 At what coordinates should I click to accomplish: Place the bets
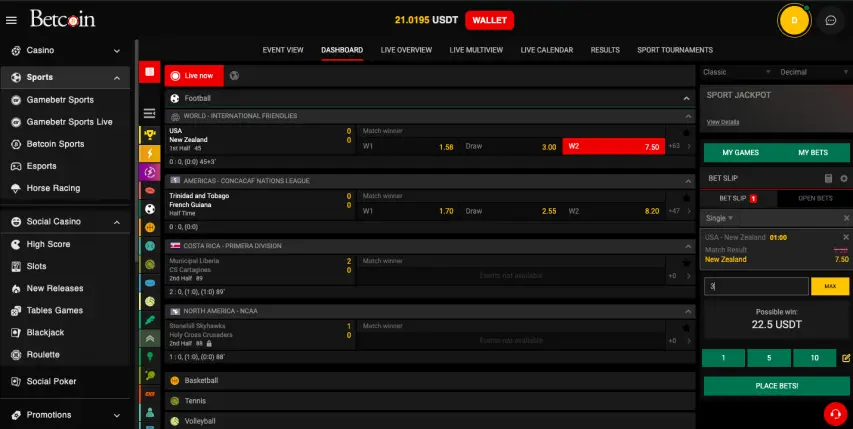[776, 386]
